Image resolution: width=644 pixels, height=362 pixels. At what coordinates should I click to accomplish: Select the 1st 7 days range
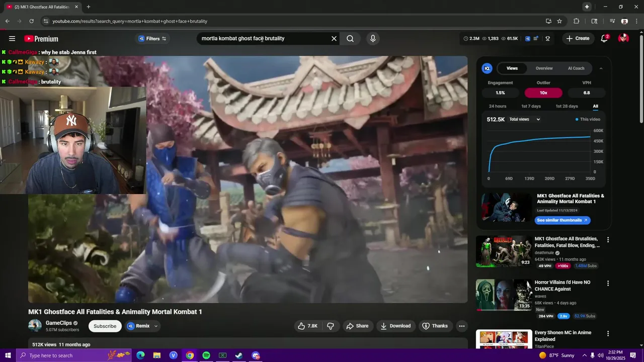[x=531, y=106]
